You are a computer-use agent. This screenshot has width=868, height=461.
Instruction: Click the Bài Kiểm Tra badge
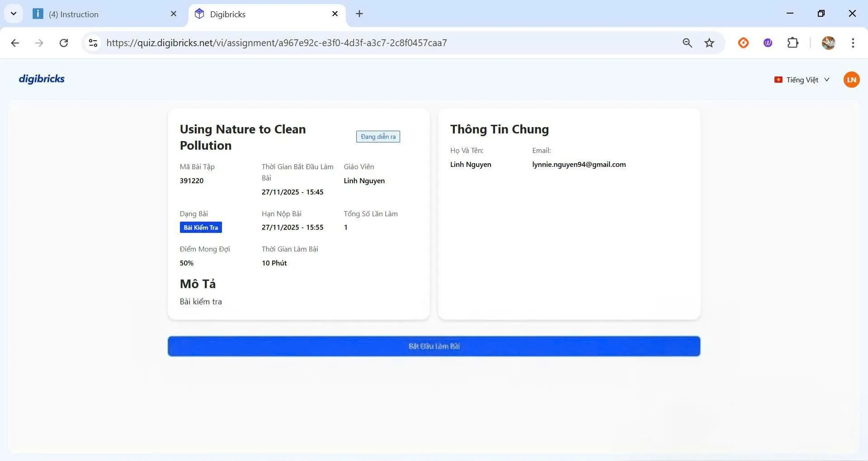(201, 228)
